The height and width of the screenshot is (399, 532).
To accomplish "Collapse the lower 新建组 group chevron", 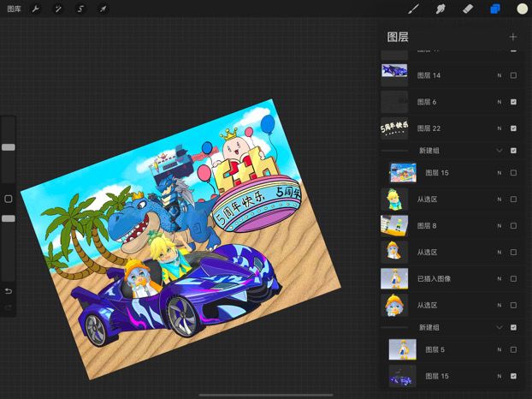I will click(x=499, y=327).
